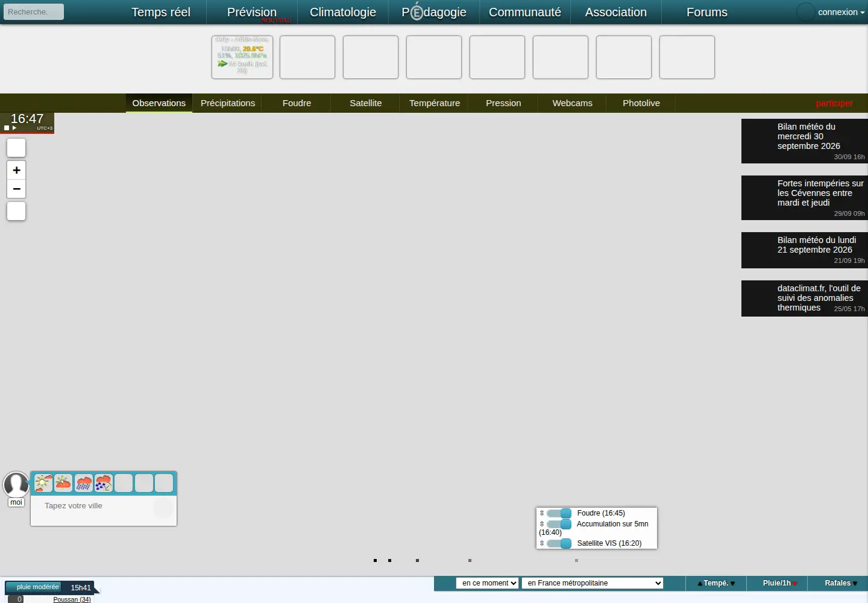The height and width of the screenshot is (603, 868).
Task: Click the 'moi' user avatar icon
Action: (16, 484)
